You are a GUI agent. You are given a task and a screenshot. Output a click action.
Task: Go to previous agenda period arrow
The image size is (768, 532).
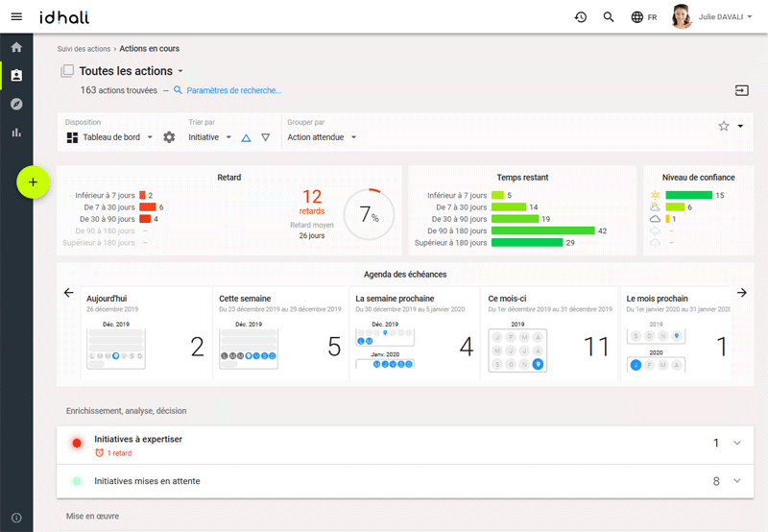(68, 293)
